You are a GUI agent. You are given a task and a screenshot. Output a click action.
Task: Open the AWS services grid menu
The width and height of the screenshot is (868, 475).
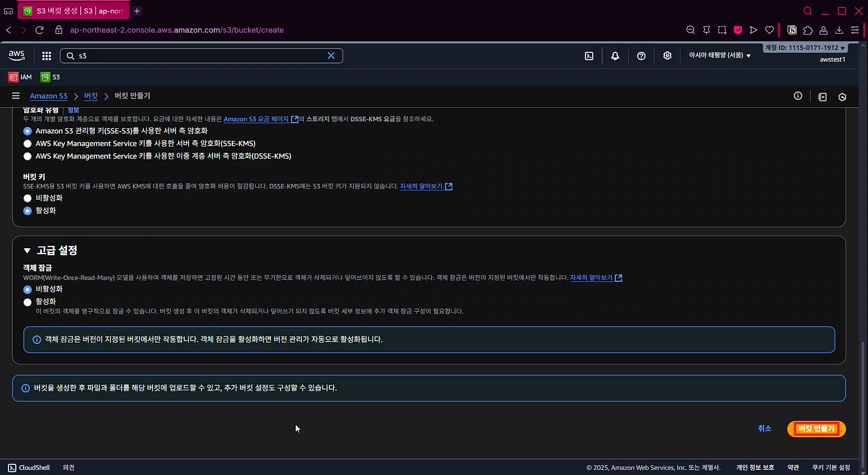[47, 56]
